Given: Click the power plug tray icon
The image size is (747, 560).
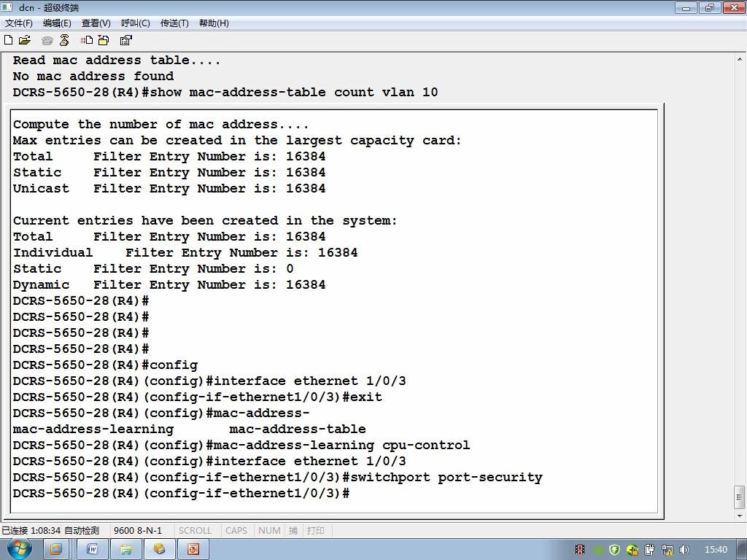Looking at the screenshot, I should [650, 550].
